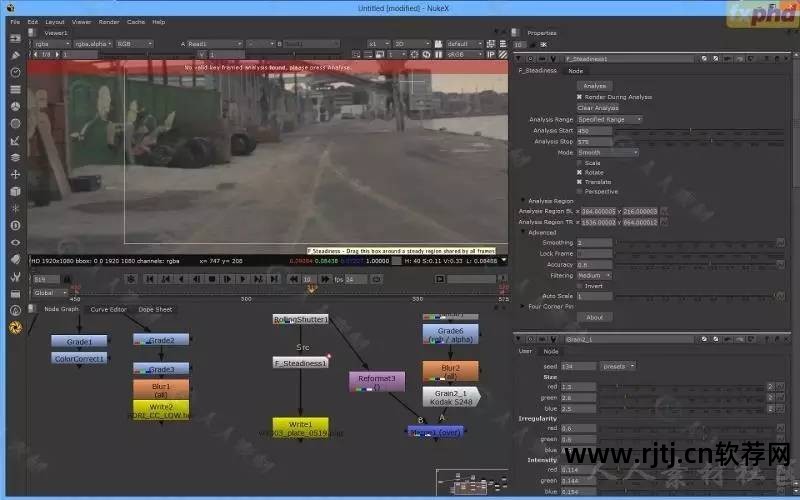Select the Reformat3 node
Image resolution: width=800 pixels, height=500 pixels.
click(x=377, y=381)
